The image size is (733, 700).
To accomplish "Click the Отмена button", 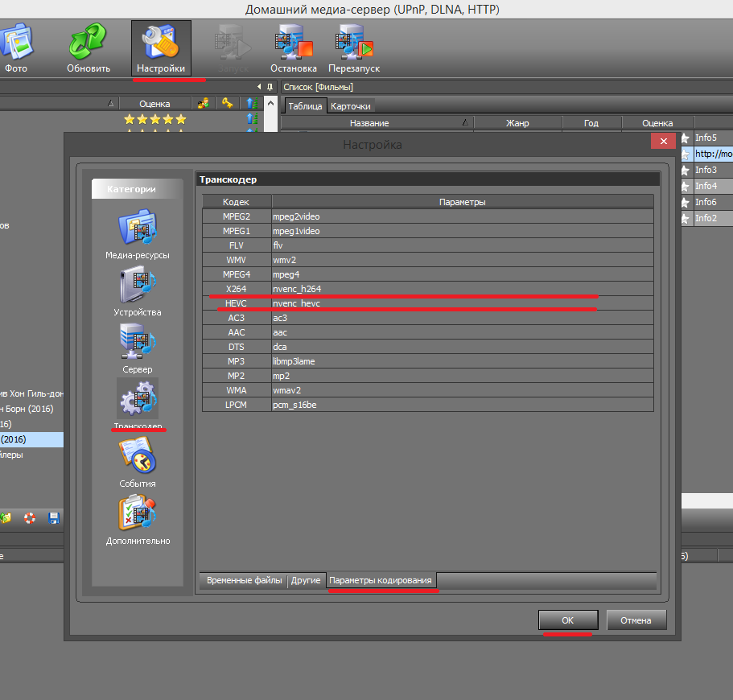I will pyautogui.click(x=636, y=620).
